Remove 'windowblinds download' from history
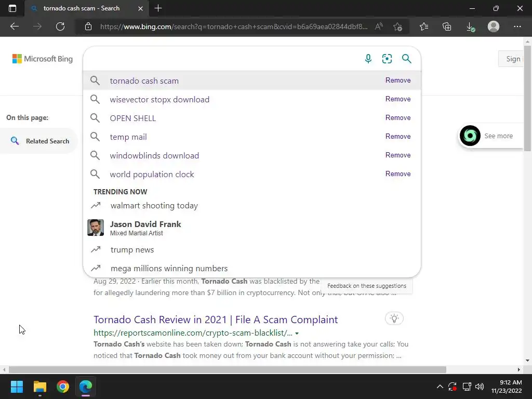This screenshot has width=532, height=399. [x=398, y=155]
